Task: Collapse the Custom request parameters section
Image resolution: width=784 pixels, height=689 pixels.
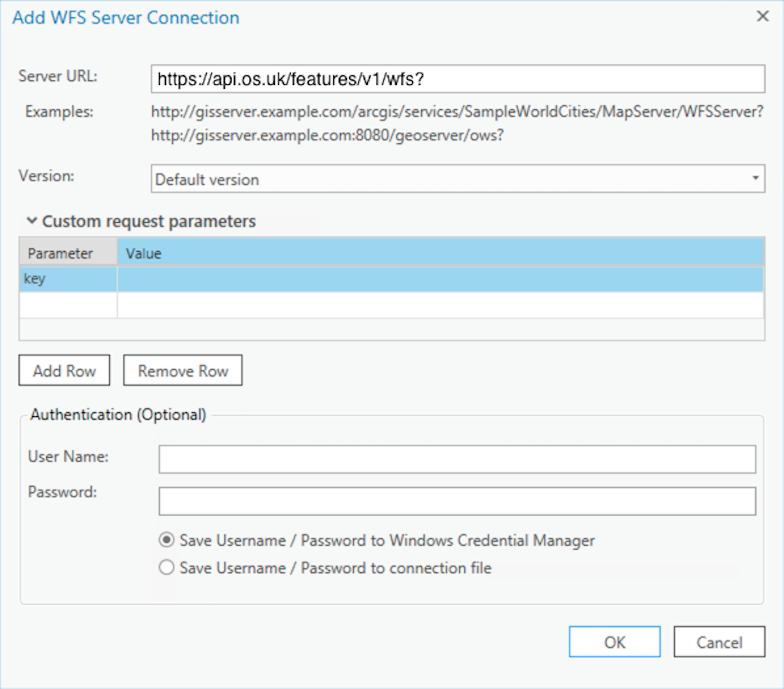Action: (32, 221)
